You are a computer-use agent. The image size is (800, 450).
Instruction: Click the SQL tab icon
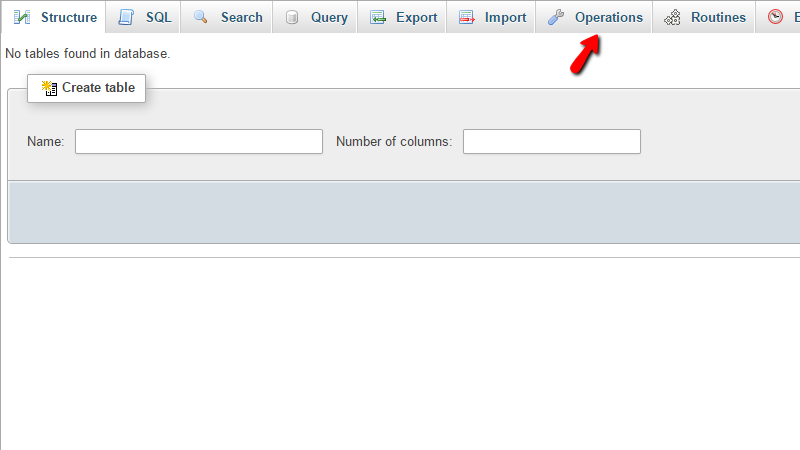pyautogui.click(x=126, y=17)
